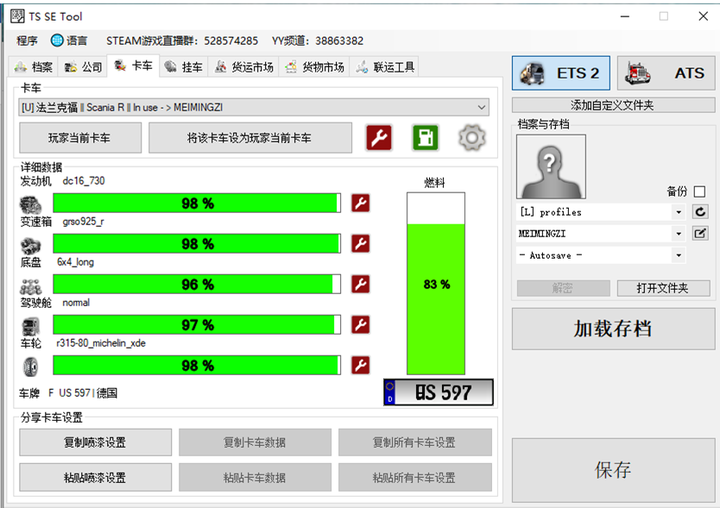The width and height of the screenshot is (720, 508).
Task: Click the gray gear settings icon
Action: tap(472, 137)
